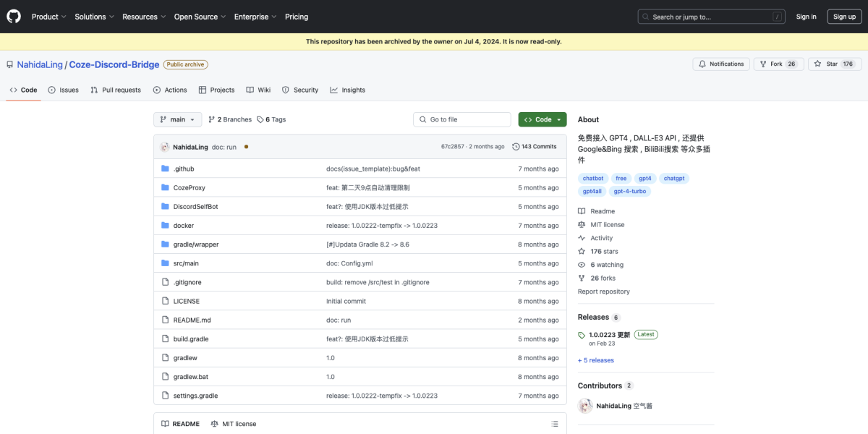
Task: Click the Go to file search box
Action: pyautogui.click(x=461, y=119)
